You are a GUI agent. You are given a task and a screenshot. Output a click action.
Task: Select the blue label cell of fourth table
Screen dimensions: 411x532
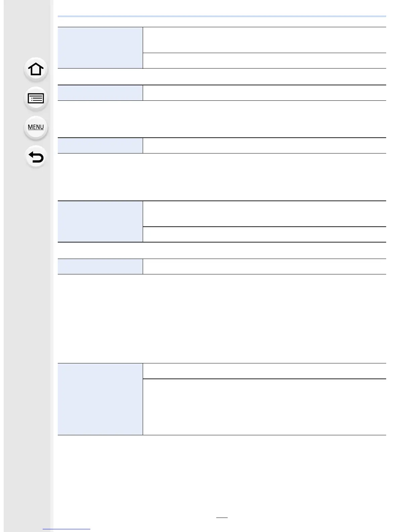pos(100,221)
